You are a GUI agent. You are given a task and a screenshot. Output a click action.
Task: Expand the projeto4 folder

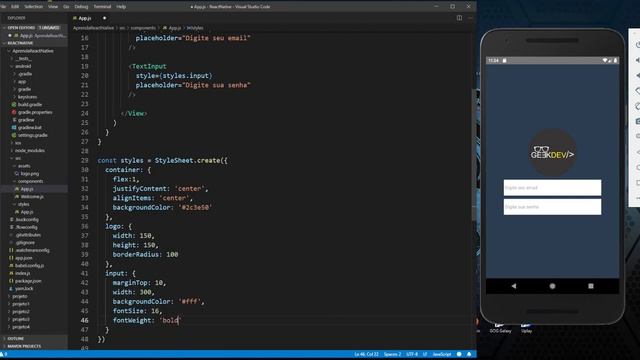(20, 327)
